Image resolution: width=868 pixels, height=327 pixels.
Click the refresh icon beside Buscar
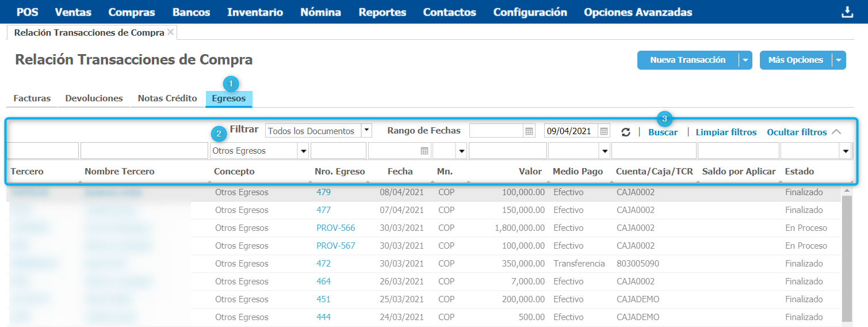[626, 132]
